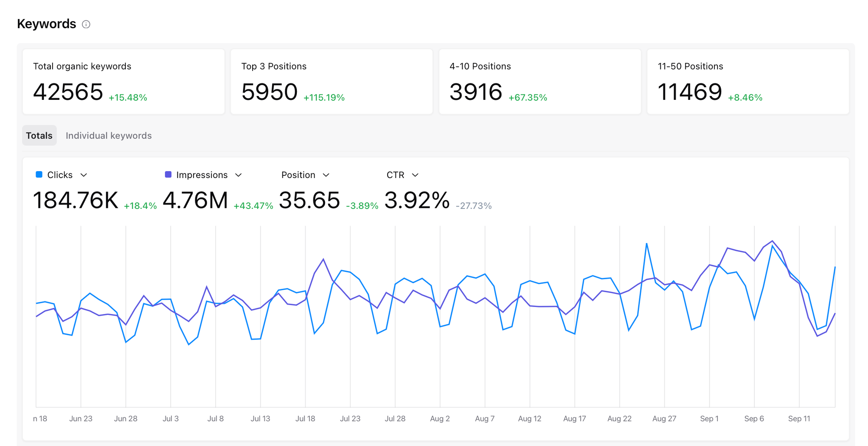Click the info icon next to Keywords heading
868x446 pixels.
coord(86,24)
